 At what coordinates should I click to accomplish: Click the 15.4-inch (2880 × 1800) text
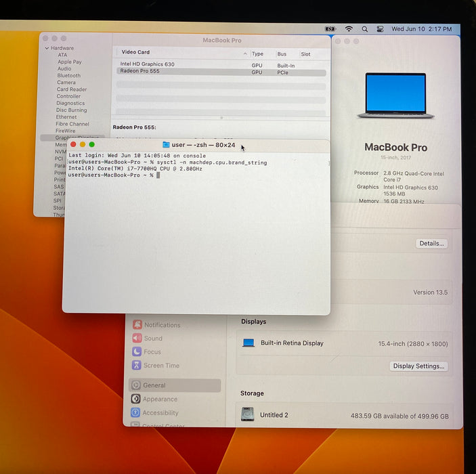(x=413, y=344)
